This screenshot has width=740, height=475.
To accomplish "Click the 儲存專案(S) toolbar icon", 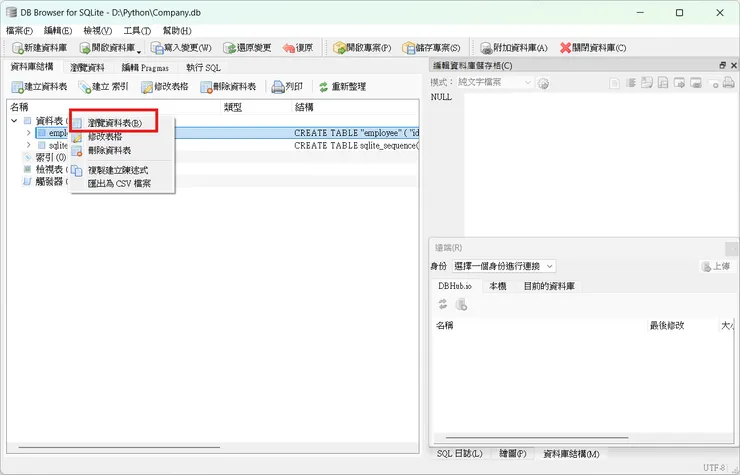I will point(409,48).
